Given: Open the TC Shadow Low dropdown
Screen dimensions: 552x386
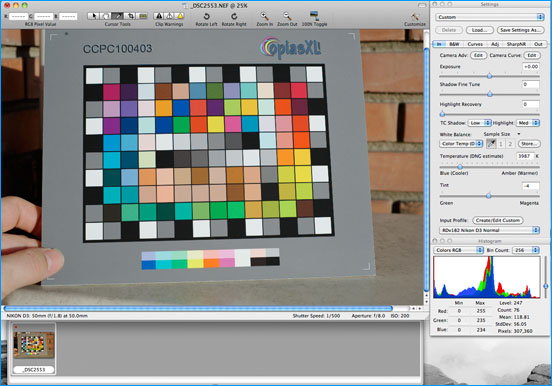Looking at the screenshot, I should pos(479,123).
